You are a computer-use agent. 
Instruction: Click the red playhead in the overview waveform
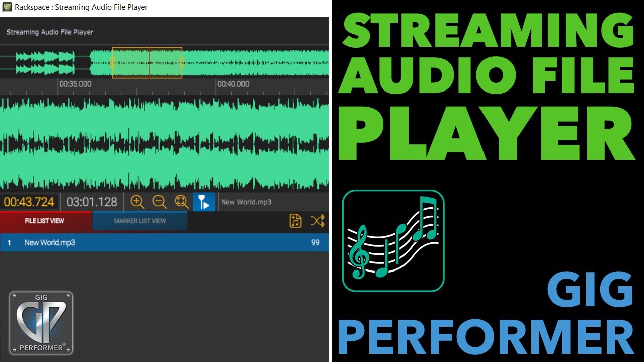(149, 62)
